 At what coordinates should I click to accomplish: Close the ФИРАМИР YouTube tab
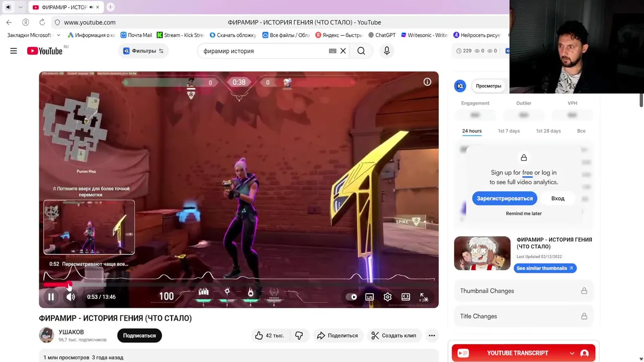coord(98,7)
